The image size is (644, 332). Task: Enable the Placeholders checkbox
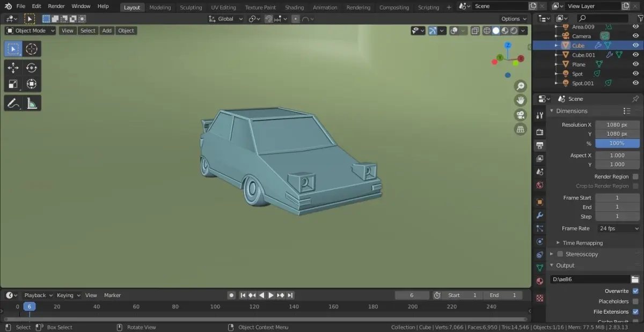[x=635, y=301]
